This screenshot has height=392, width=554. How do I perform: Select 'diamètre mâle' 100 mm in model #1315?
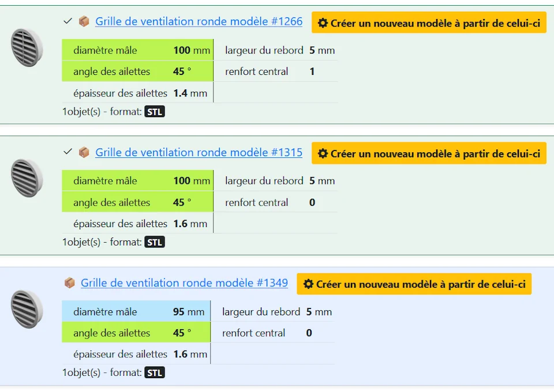(137, 180)
